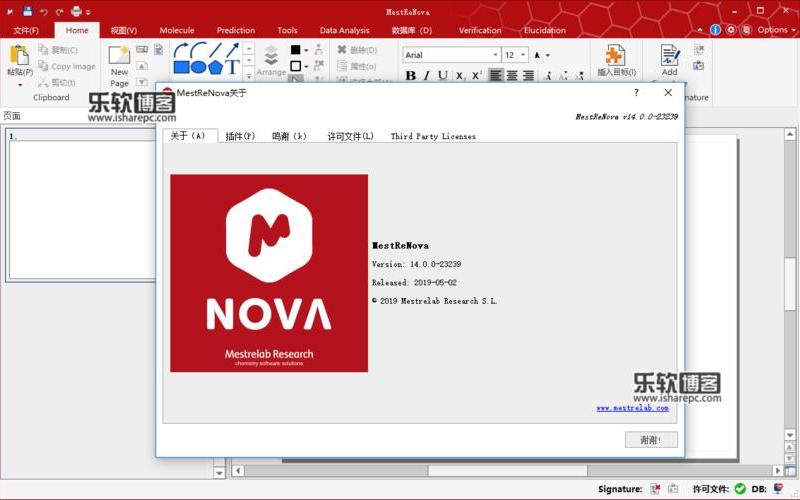800x500 pixels.
Task: Click the horizontal scrollbar left arrow
Action: 238,470
